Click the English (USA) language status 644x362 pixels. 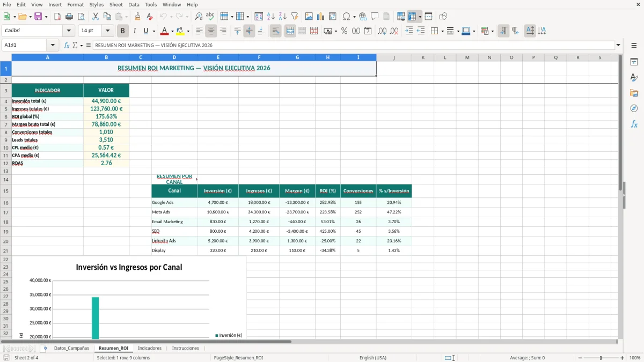pos(373,358)
